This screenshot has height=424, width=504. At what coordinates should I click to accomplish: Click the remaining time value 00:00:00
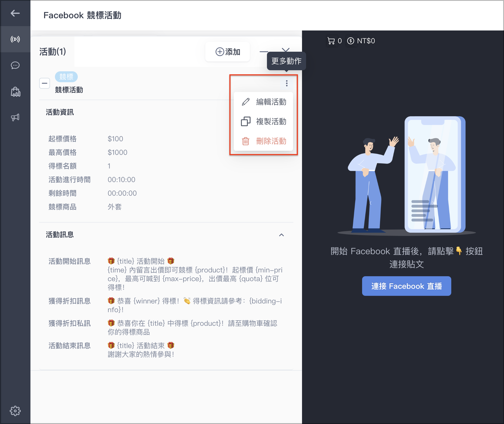coord(122,193)
